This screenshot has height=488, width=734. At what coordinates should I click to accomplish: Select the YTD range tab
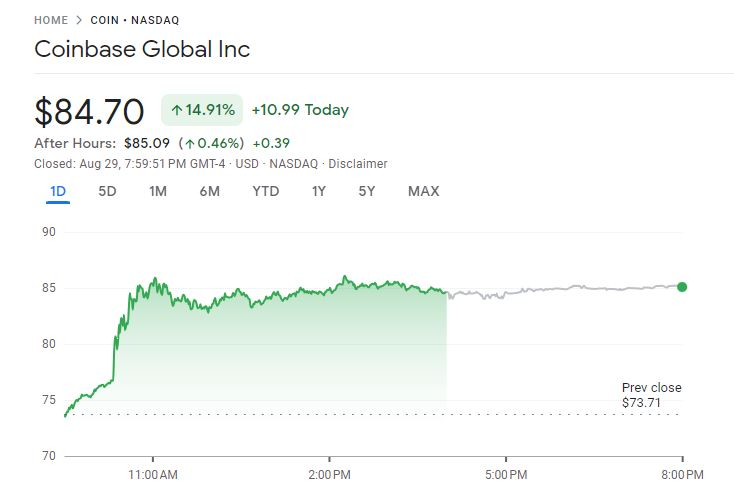coord(265,191)
